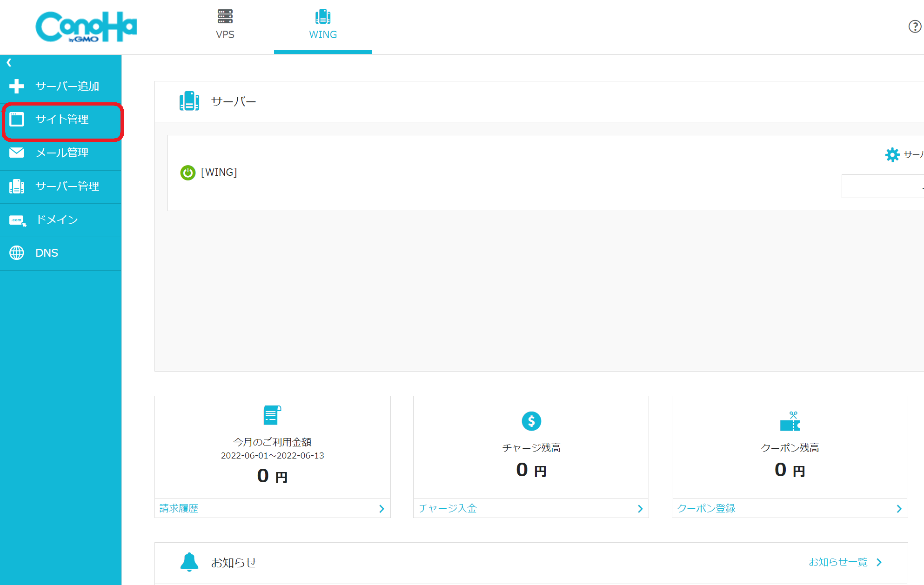Open サーバー管理 in the sidebar
The height and width of the screenshot is (585, 924).
click(x=61, y=186)
